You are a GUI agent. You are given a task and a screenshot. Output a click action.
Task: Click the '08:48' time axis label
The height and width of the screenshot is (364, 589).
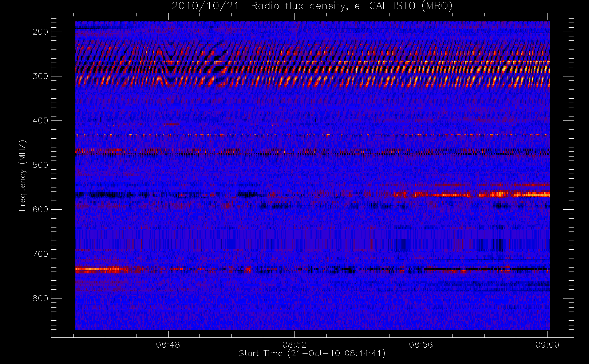click(x=168, y=345)
